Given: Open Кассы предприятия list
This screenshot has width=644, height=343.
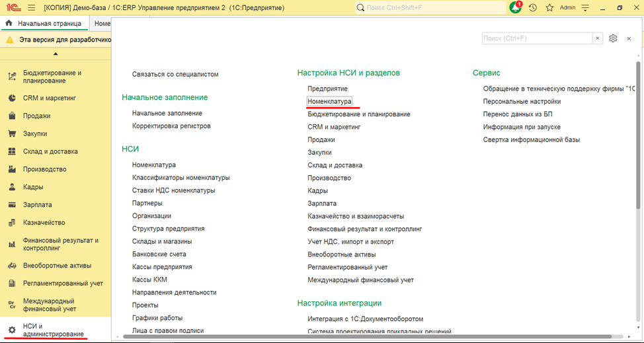Looking at the screenshot, I should [162, 267].
